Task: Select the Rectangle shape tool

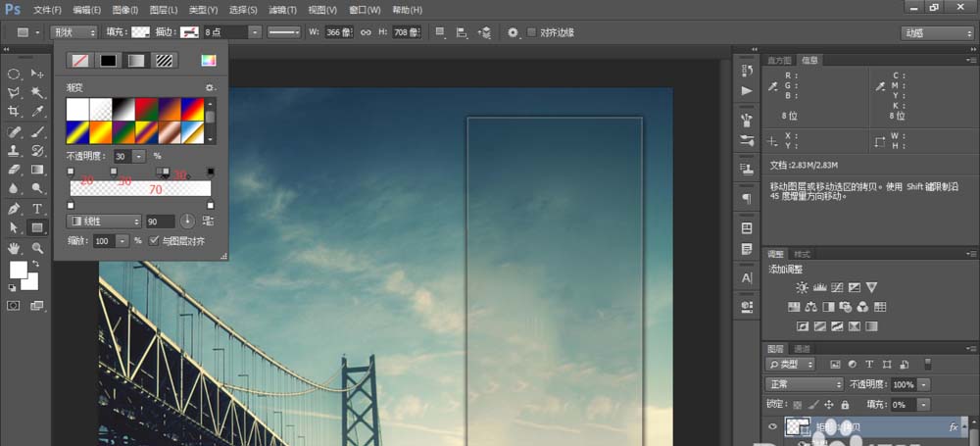Action: (37, 227)
